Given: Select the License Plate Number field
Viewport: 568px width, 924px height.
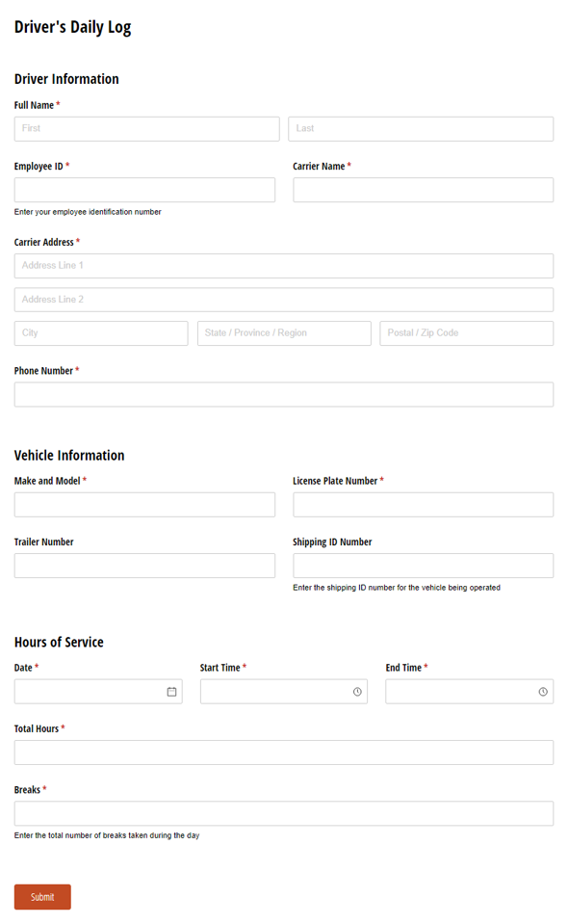Looking at the screenshot, I should [x=424, y=505].
